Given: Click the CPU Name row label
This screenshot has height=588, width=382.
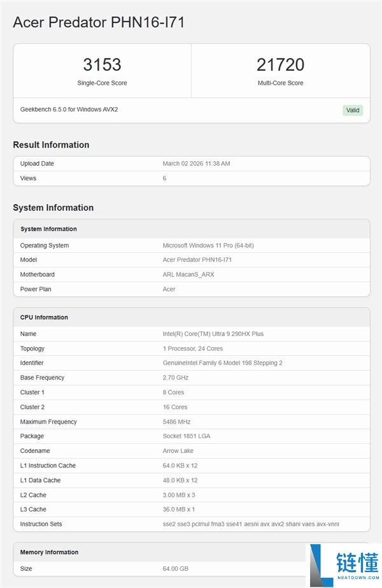Looking at the screenshot, I should pos(29,334).
